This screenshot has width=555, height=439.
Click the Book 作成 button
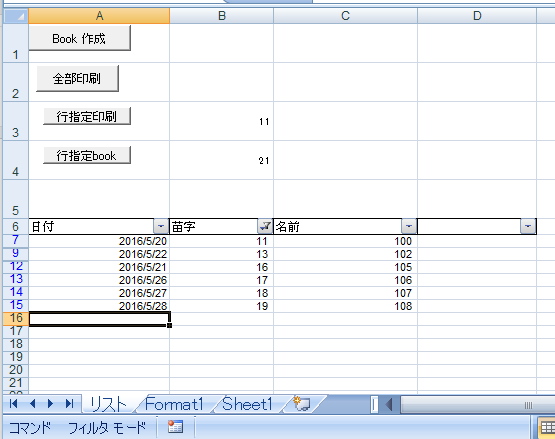pyautogui.click(x=80, y=38)
